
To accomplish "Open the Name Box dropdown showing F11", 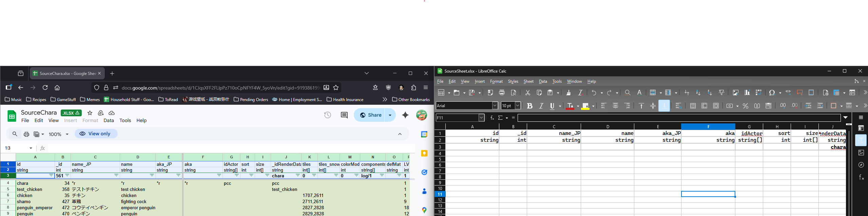I will (x=481, y=118).
